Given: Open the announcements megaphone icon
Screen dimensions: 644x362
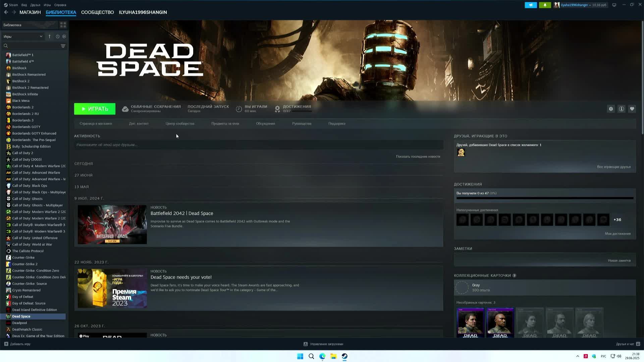Looking at the screenshot, I should tap(531, 5).
